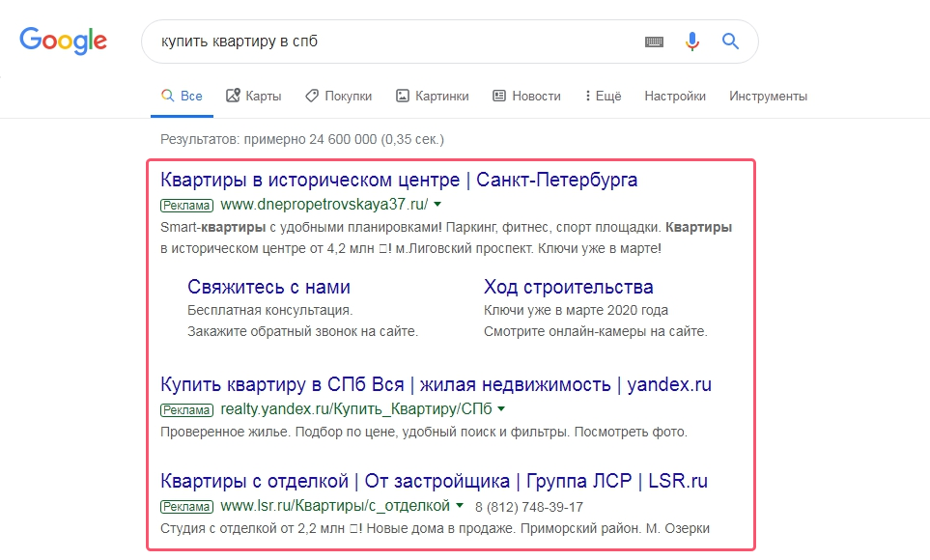930x560 pixels.
Task: Click Реклама badge of dnepropetrovskaya37 ad
Action: 186,206
